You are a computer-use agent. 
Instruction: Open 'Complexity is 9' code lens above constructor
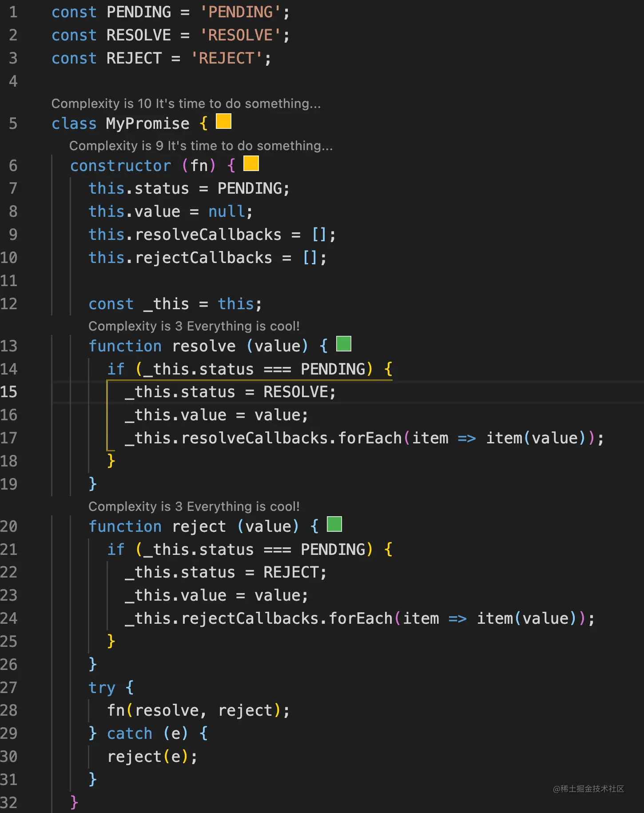coord(201,146)
